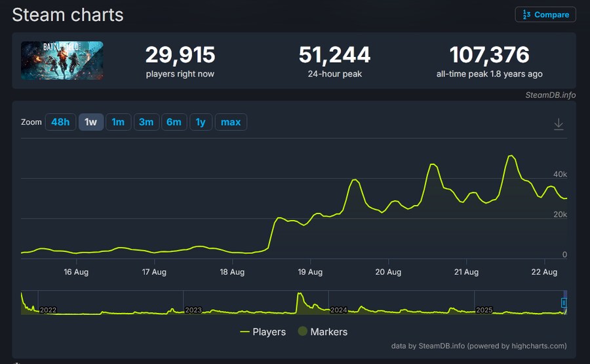The height and width of the screenshot is (364, 590).
Task: Click the 107,376 all-time peak figure
Action: click(x=490, y=55)
